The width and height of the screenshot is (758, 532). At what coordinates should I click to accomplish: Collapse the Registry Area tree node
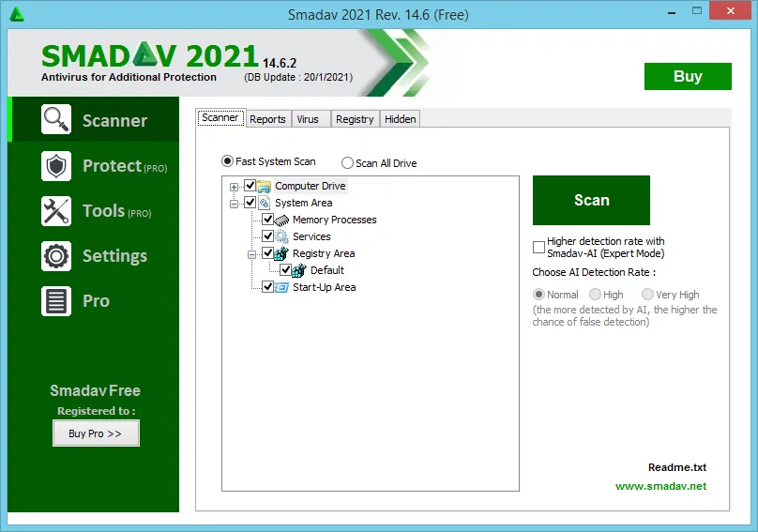coord(251,254)
